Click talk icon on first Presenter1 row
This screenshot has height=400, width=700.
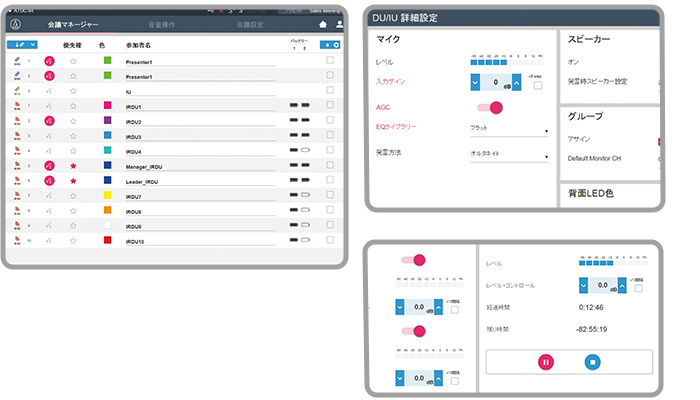(x=50, y=61)
